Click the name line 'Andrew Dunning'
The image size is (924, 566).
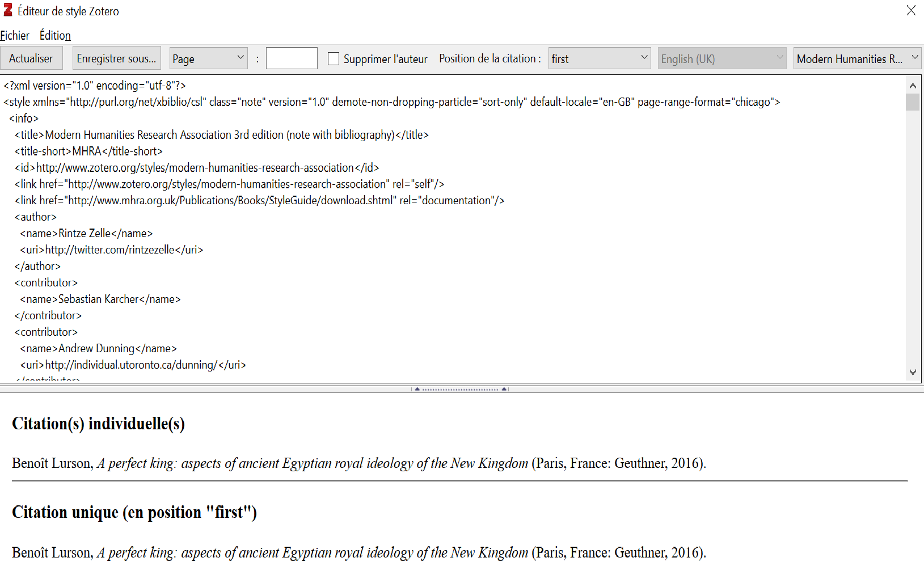(99, 349)
